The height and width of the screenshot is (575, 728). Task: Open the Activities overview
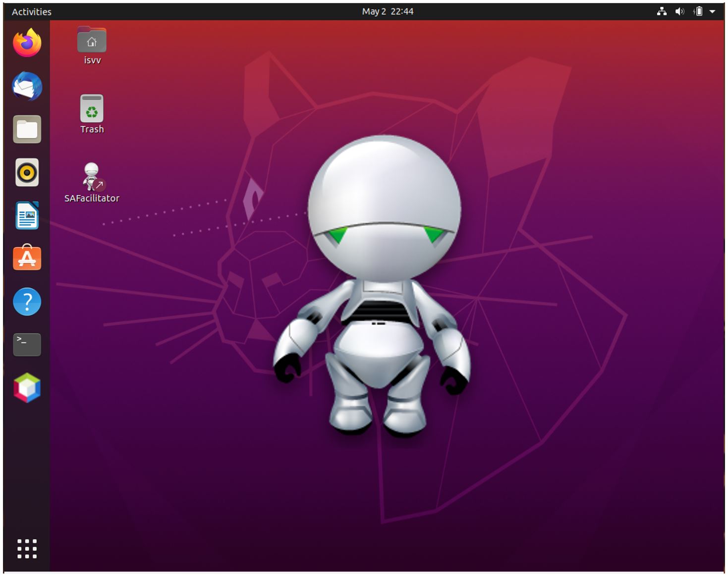coord(32,11)
